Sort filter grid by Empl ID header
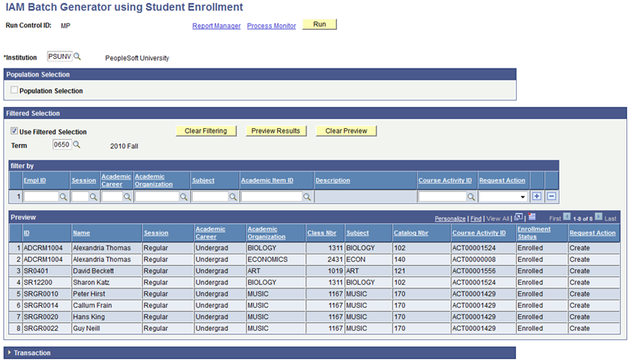This screenshot has height=364, width=632. click(x=35, y=180)
